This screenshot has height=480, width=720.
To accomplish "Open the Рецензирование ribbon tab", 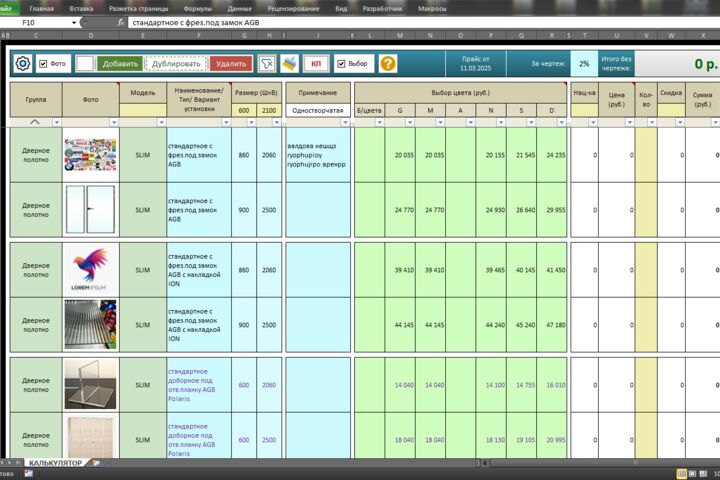I will [293, 8].
